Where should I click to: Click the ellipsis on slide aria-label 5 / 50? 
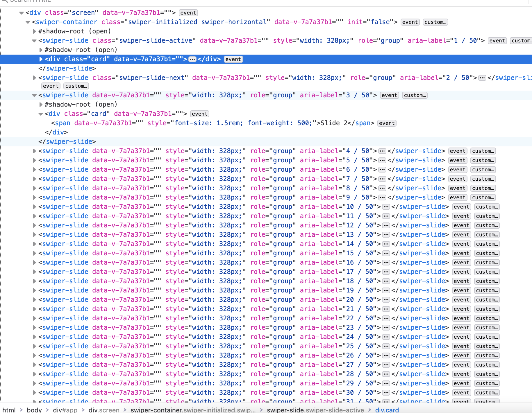(382, 160)
